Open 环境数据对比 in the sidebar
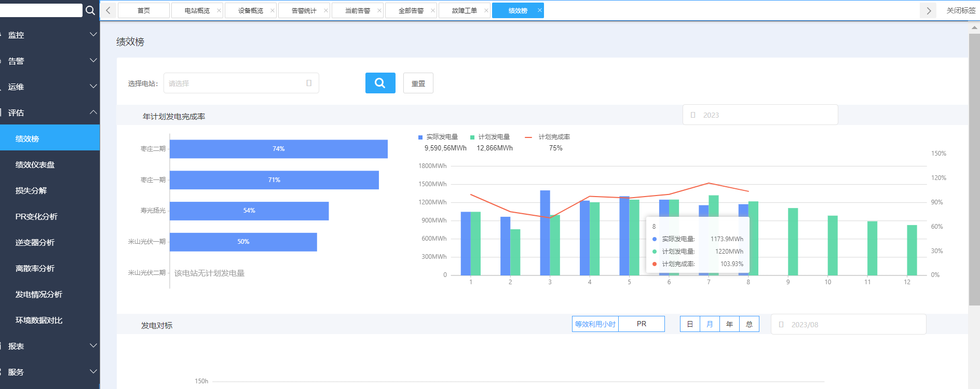 (x=50, y=320)
